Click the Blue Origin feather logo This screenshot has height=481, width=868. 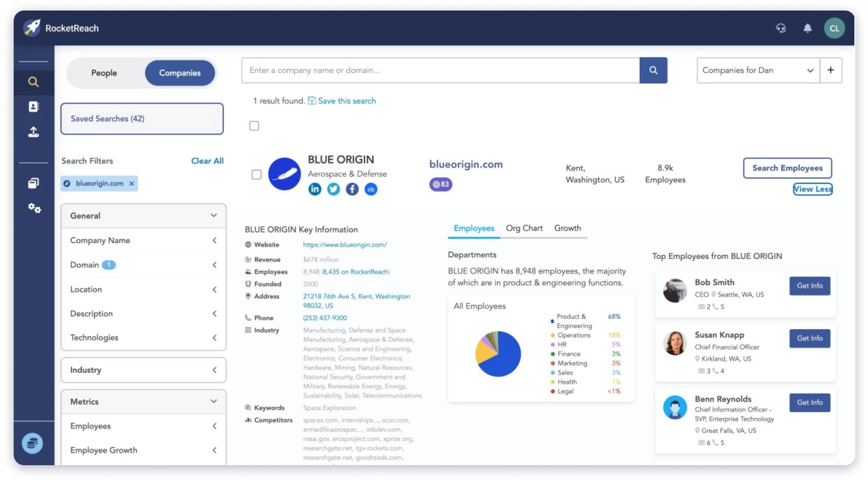[x=284, y=174]
